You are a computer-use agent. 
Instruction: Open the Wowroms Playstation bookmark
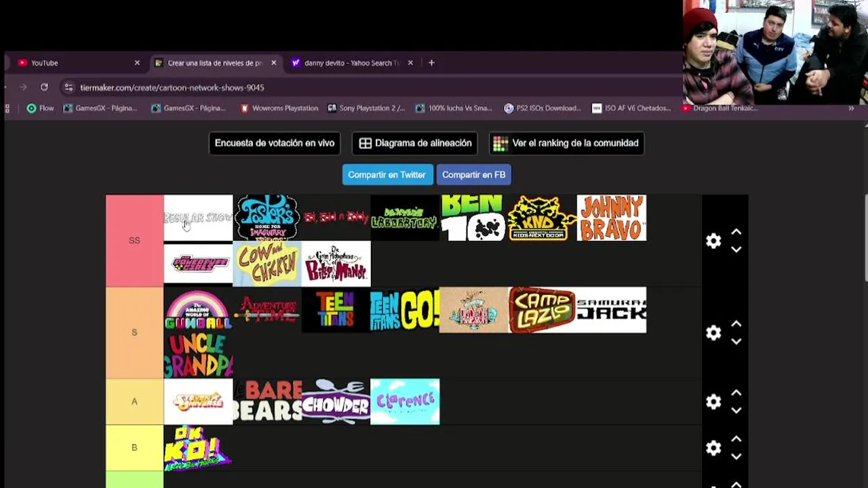[279, 108]
